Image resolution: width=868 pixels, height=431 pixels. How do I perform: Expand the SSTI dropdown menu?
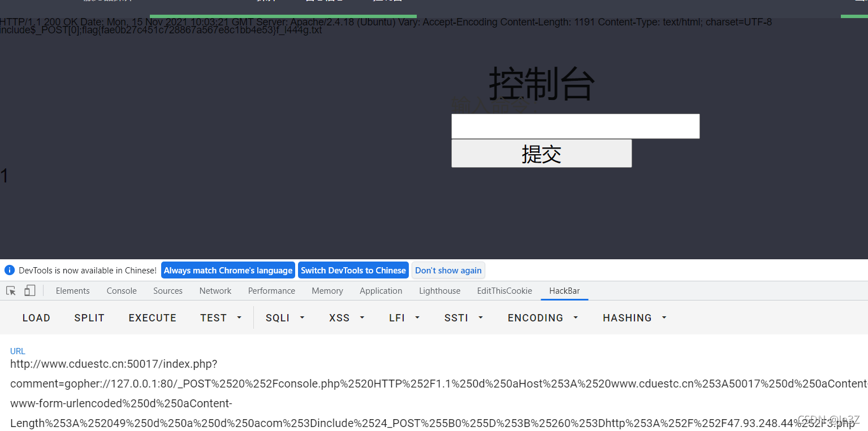(464, 318)
